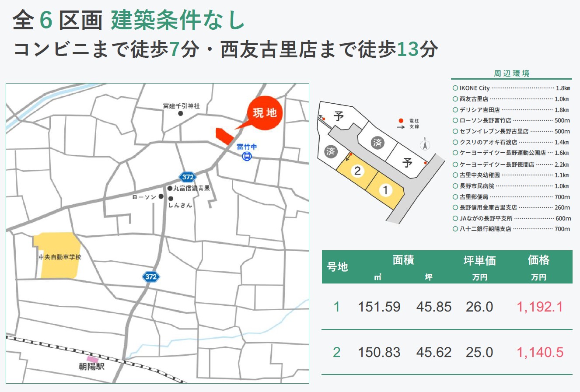This screenshot has width=580, height=392.
Task: Click the 坪単価 column header
Action: point(479,261)
